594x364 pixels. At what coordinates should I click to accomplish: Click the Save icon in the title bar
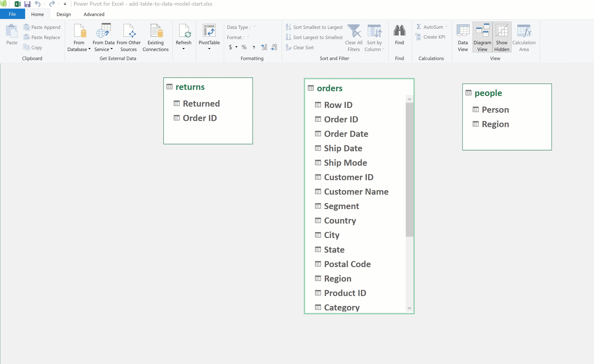point(27,4)
